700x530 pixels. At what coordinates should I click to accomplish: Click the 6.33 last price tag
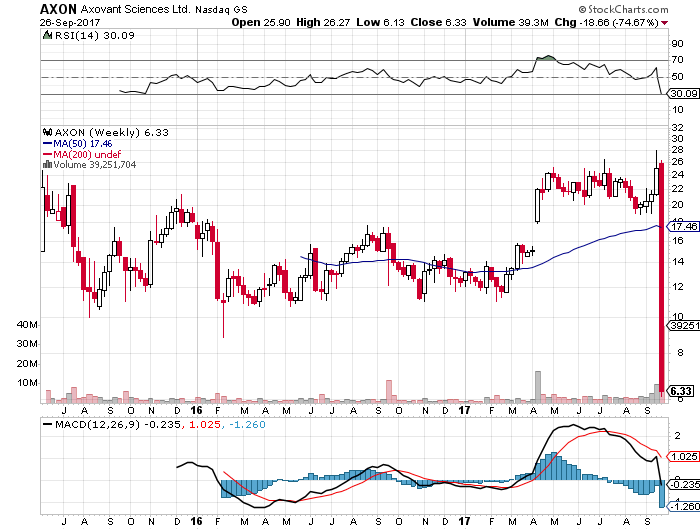pyautogui.click(x=681, y=391)
